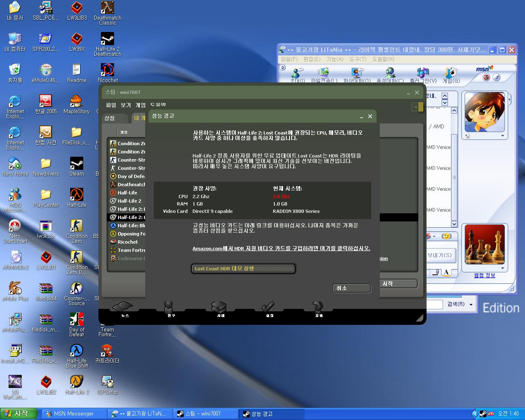Open dropdown under the contact's anime avatar
The width and height of the screenshot is (525, 420).
point(502,136)
